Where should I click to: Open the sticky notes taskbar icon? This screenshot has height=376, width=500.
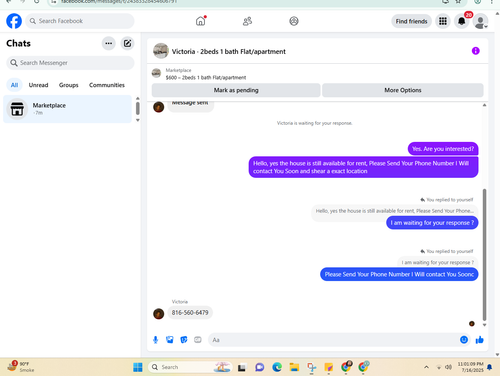pos(329,367)
